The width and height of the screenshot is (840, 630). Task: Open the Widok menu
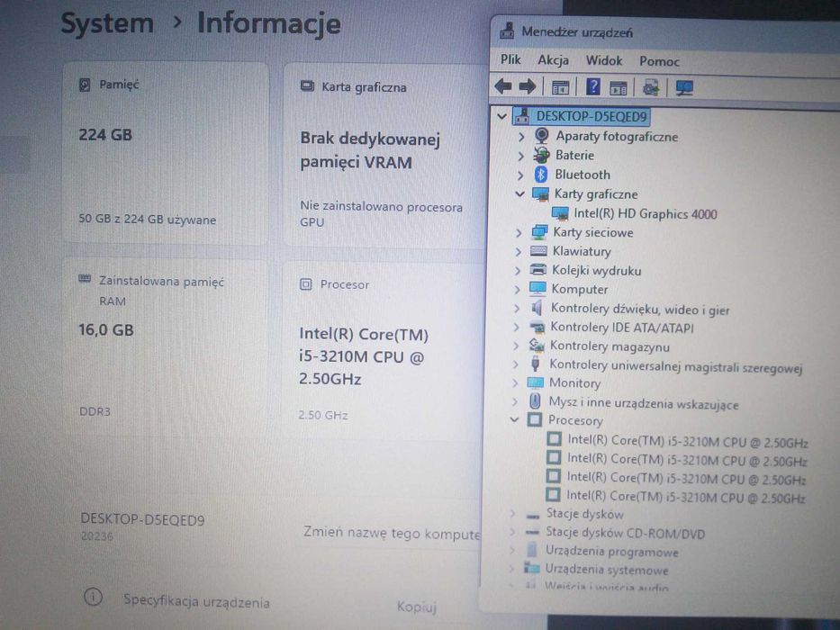604,60
